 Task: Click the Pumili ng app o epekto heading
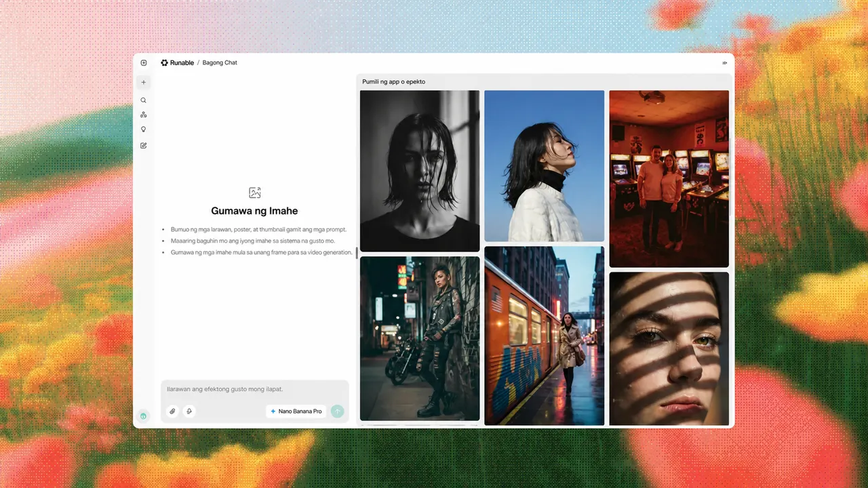394,82
